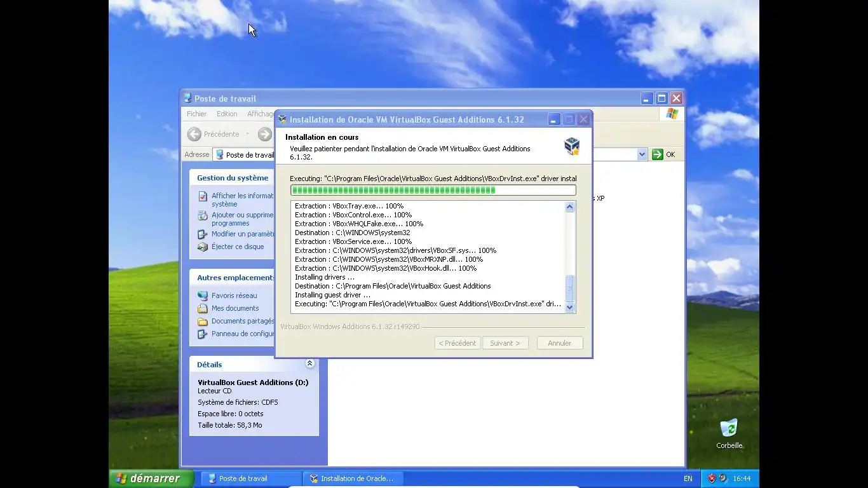Click the démarrer start button
Image resolution: width=868 pixels, height=488 pixels.
tap(151, 478)
